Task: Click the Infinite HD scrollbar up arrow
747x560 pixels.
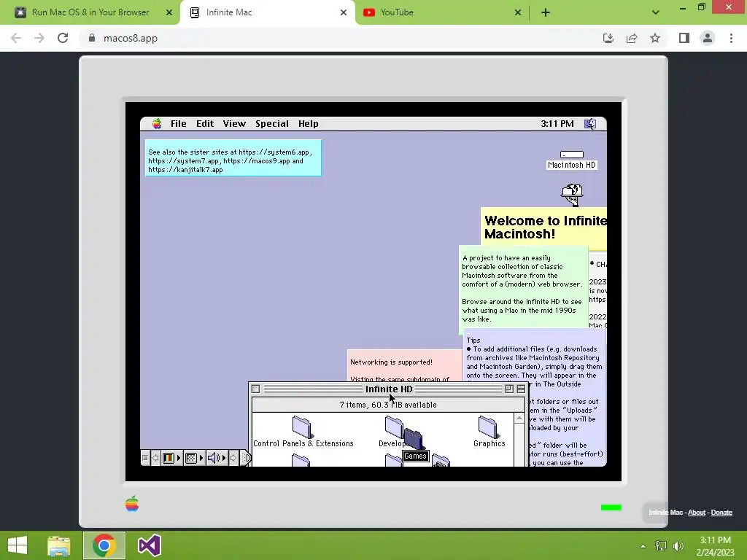Action: (519, 419)
